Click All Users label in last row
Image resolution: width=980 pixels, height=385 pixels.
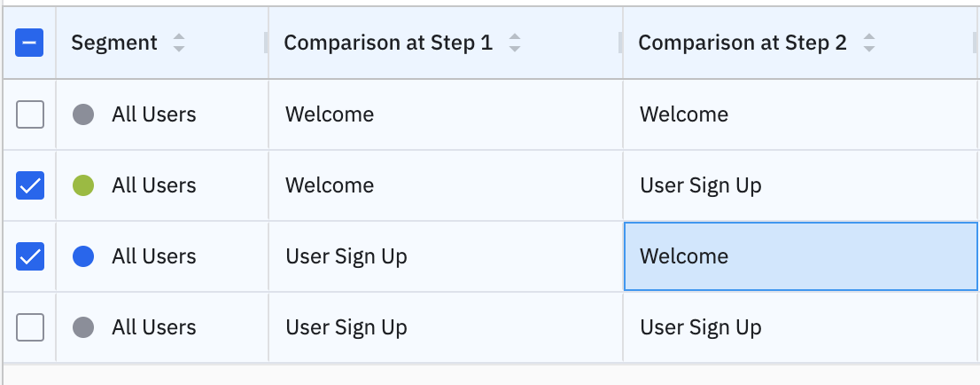[x=154, y=327]
